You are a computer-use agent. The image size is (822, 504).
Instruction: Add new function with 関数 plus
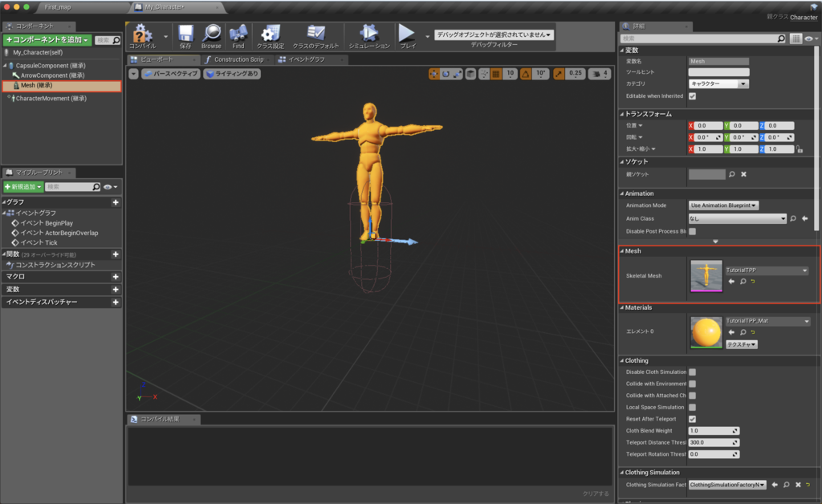(116, 254)
